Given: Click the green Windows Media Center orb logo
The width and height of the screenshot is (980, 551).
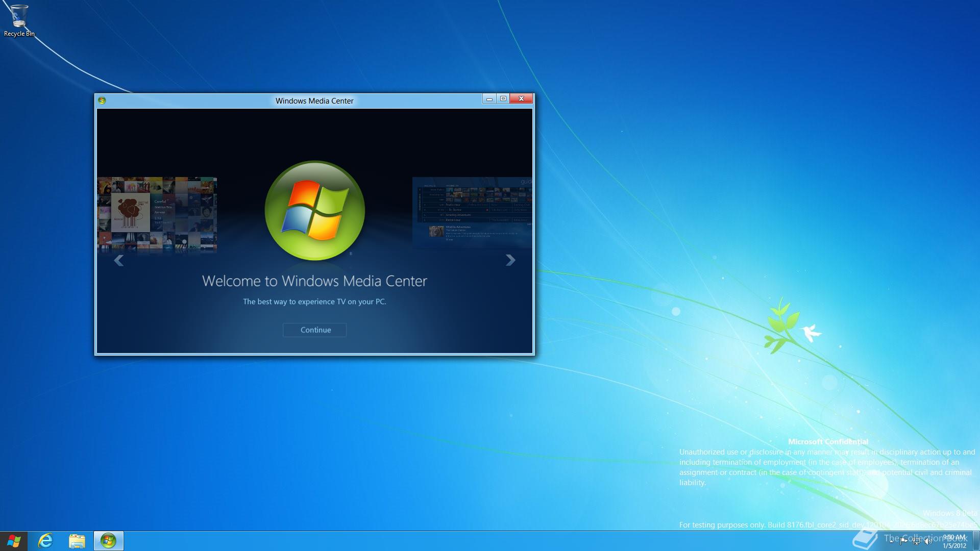Looking at the screenshot, I should (315, 210).
